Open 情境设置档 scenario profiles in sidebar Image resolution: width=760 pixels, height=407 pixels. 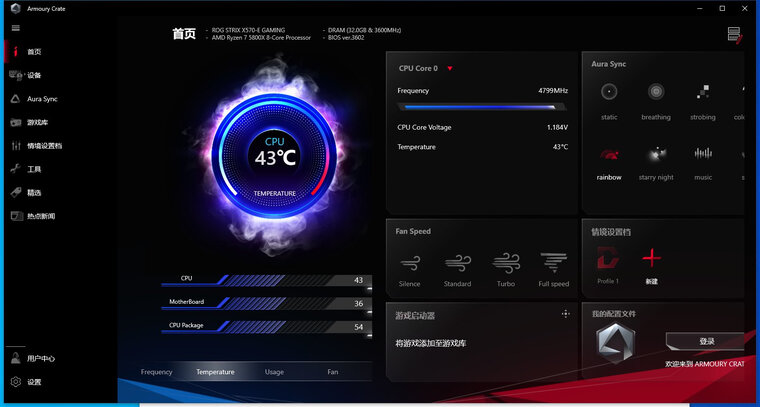44,146
